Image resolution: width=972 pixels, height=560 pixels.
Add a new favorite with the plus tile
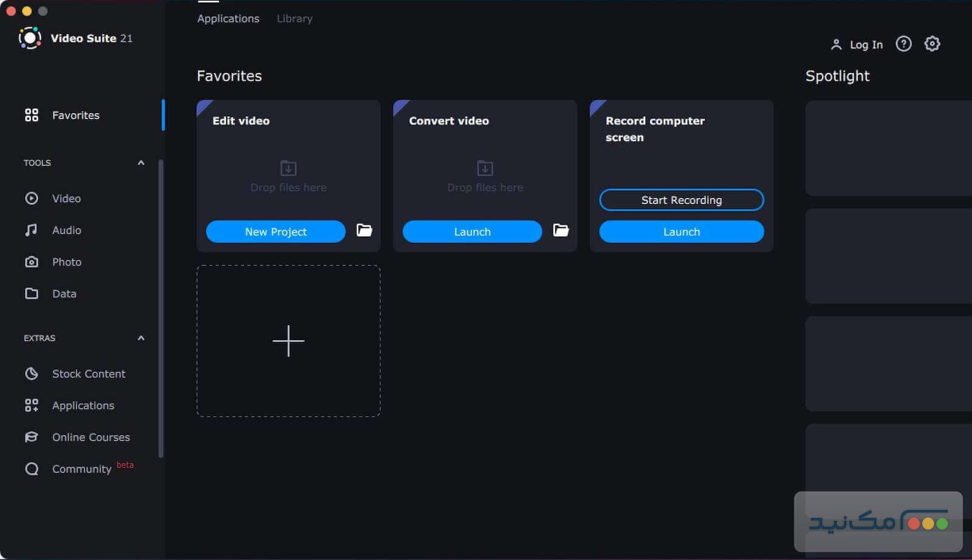coord(288,341)
